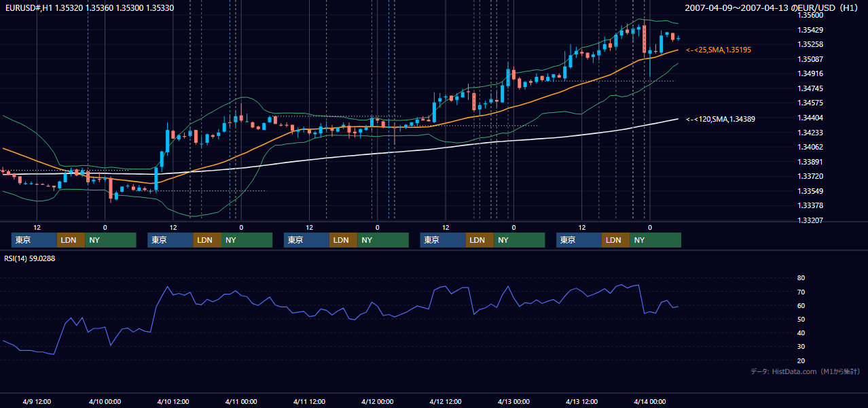The height and width of the screenshot is (408, 868).
Task: Click price axis label 1.34745
Action: pyautogui.click(x=810, y=88)
